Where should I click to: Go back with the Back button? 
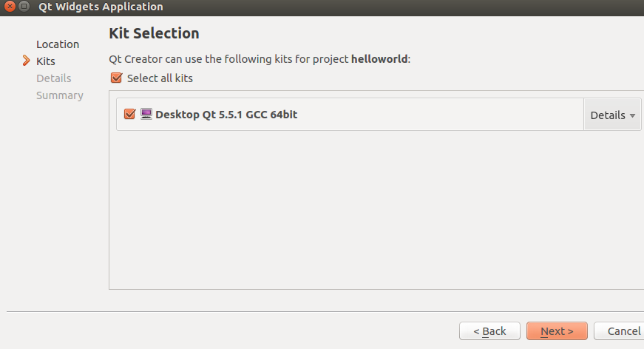pyautogui.click(x=489, y=331)
